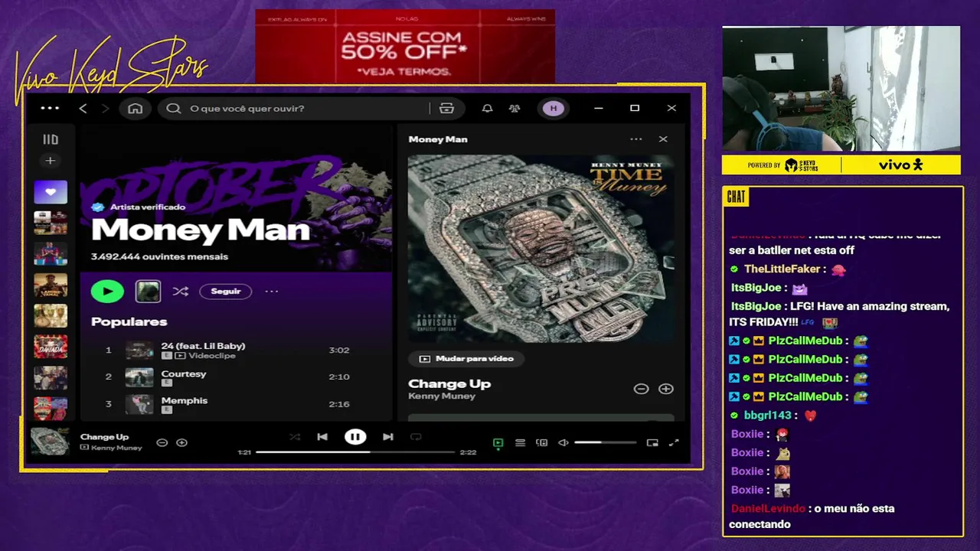Screen dimensions: 980x551
Task: Open friend activity icon
Action: pos(514,109)
